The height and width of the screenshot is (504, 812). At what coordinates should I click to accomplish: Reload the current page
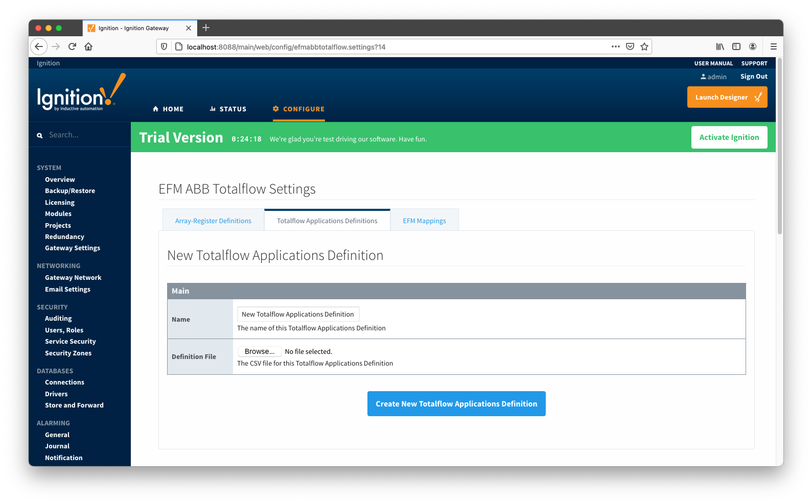pyautogui.click(x=72, y=46)
